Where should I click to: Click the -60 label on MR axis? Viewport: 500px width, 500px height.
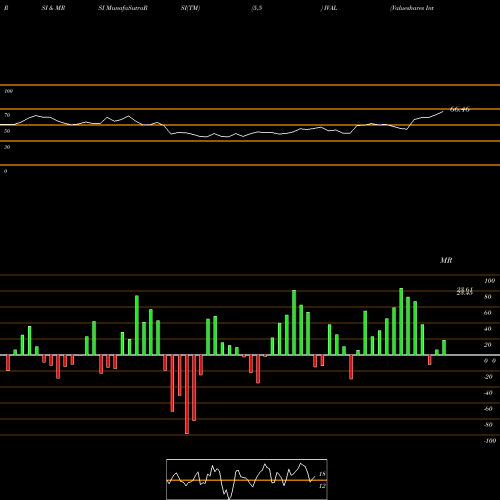[x=488, y=409]
